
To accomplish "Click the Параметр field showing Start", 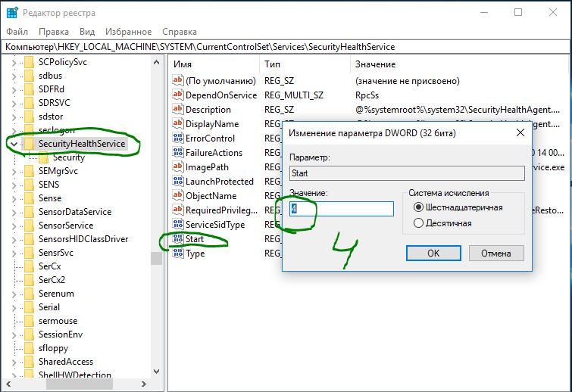I will point(407,173).
